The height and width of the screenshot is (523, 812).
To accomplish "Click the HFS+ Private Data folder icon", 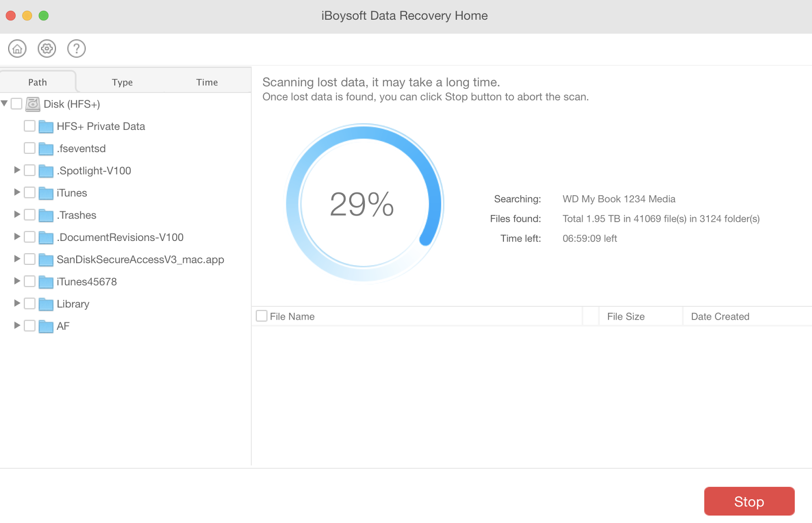I will pyautogui.click(x=46, y=126).
